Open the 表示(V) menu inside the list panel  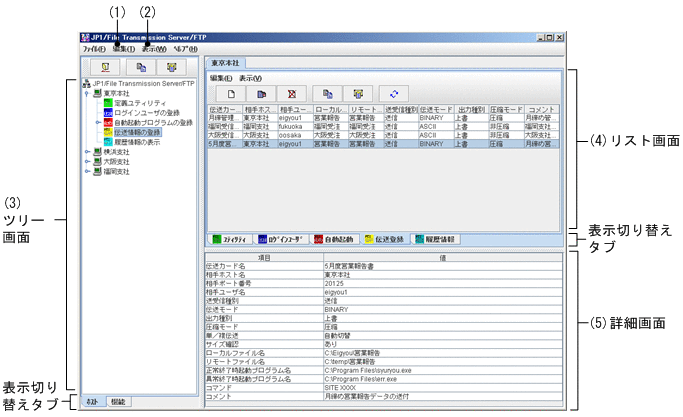pos(250,77)
